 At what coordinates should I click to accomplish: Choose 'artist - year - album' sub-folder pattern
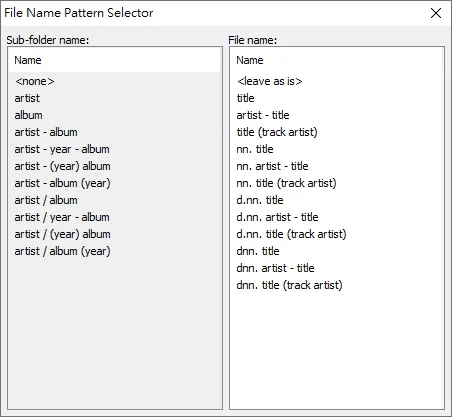coord(62,149)
